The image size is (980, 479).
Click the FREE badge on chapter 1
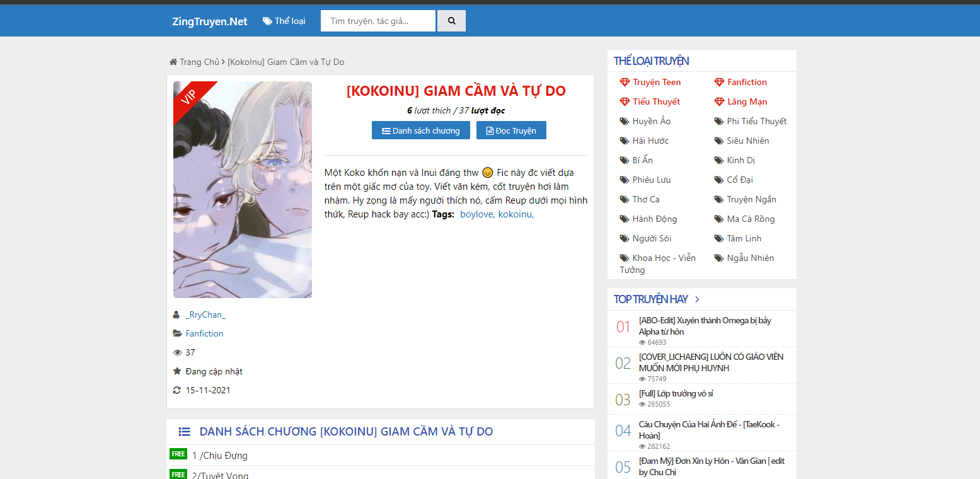pos(178,454)
